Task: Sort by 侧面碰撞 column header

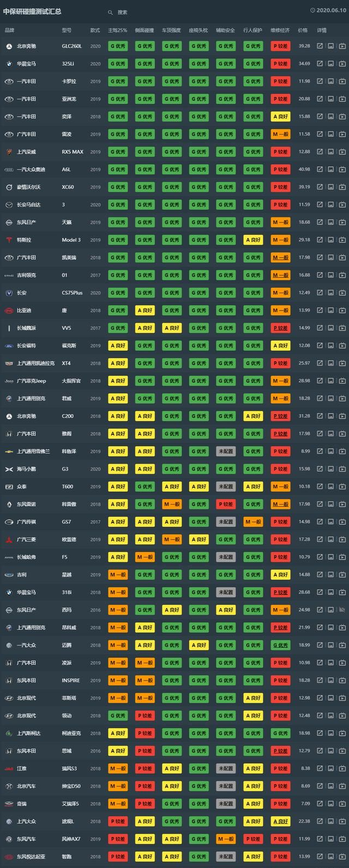Action: pyautogui.click(x=145, y=31)
